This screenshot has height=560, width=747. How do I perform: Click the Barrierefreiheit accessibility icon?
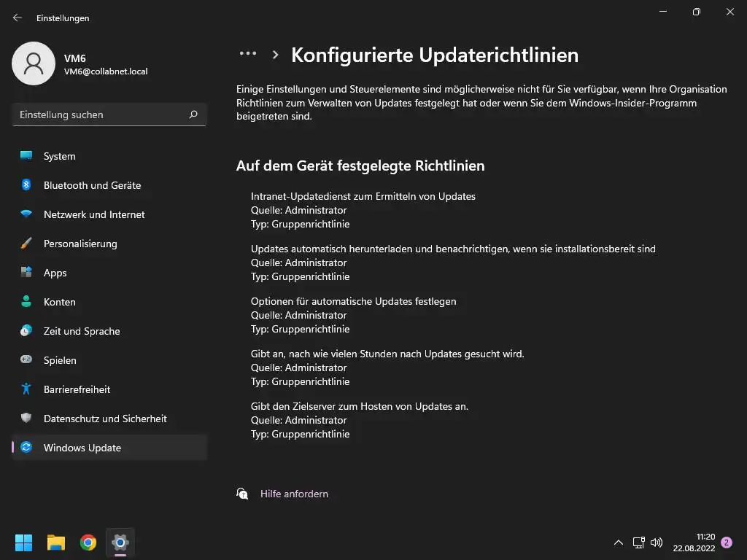click(x=26, y=389)
